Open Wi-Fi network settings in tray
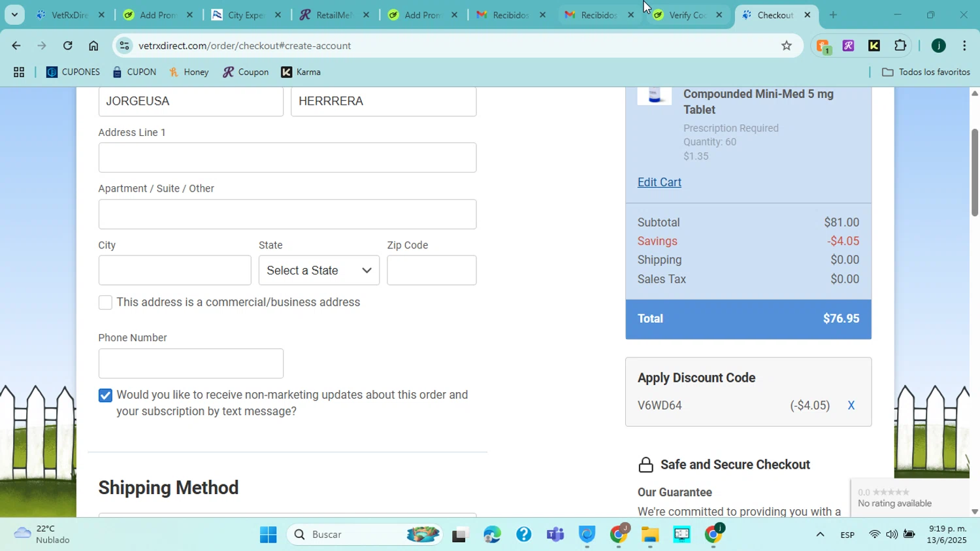This screenshot has width=980, height=551. [874, 535]
